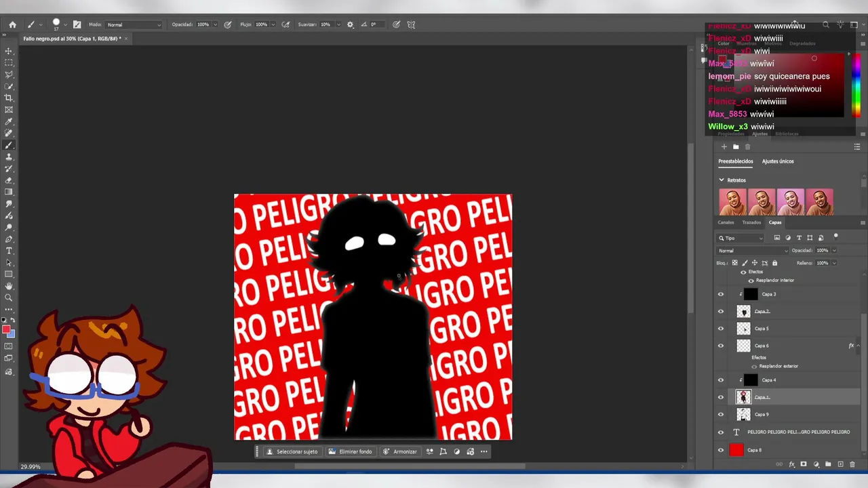The image size is (868, 488).
Task: Open symmetry painting butterfly options
Action: pyautogui.click(x=411, y=24)
